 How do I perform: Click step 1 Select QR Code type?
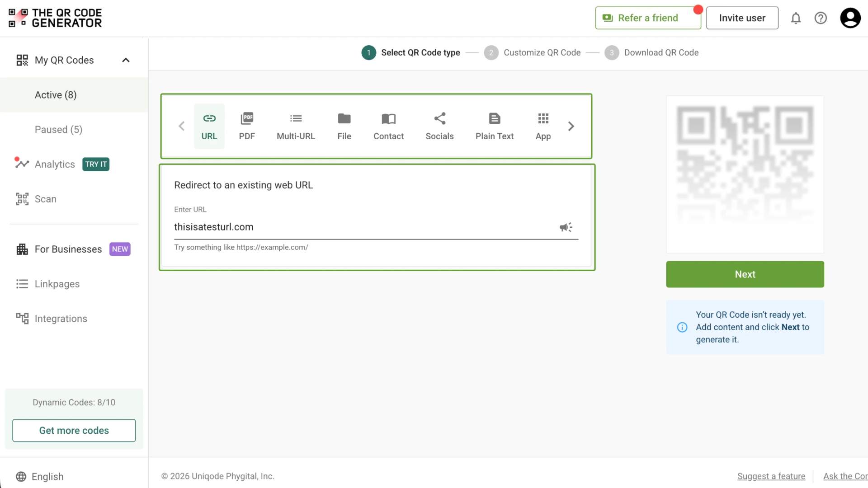pos(411,52)
